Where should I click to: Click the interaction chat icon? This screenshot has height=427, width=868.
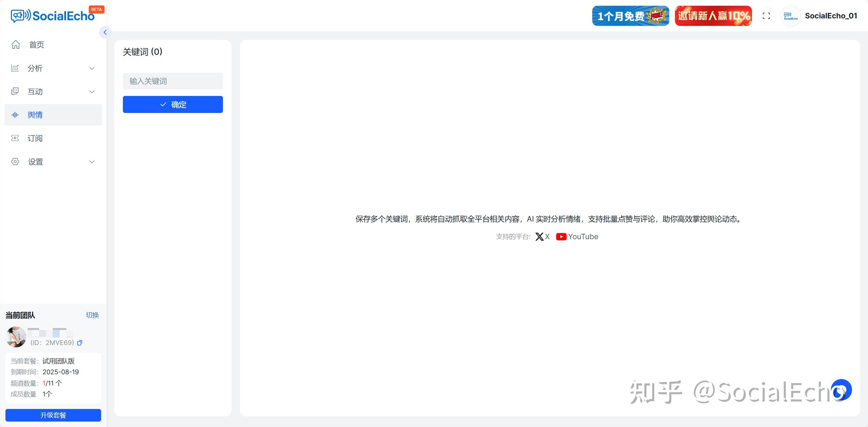[x=15, y=92]
